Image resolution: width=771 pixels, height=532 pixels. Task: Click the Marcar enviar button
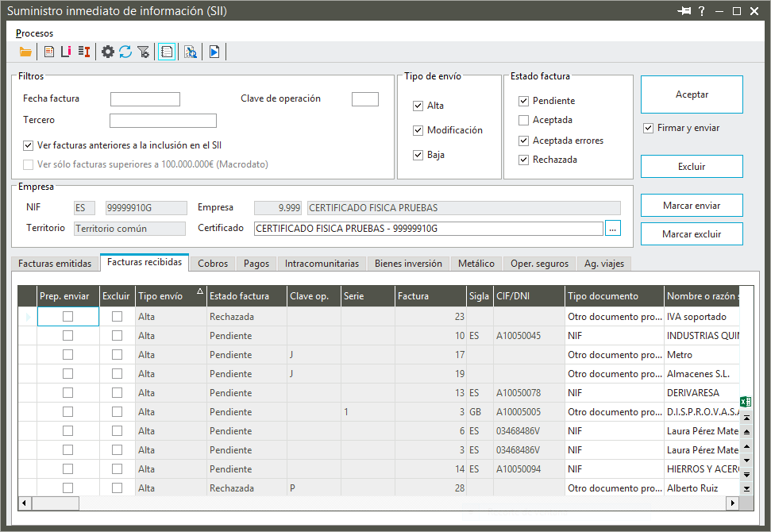pyautogui.click(x=691, y=206)
